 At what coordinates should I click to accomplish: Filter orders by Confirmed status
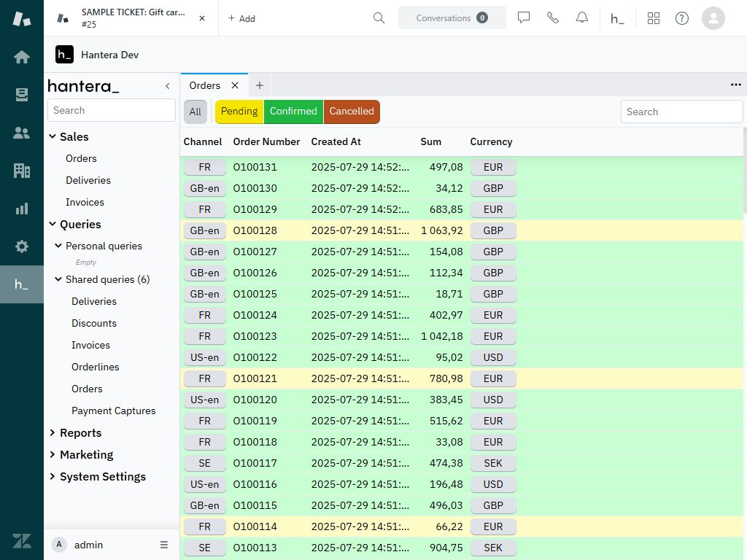tap(293, 112)
